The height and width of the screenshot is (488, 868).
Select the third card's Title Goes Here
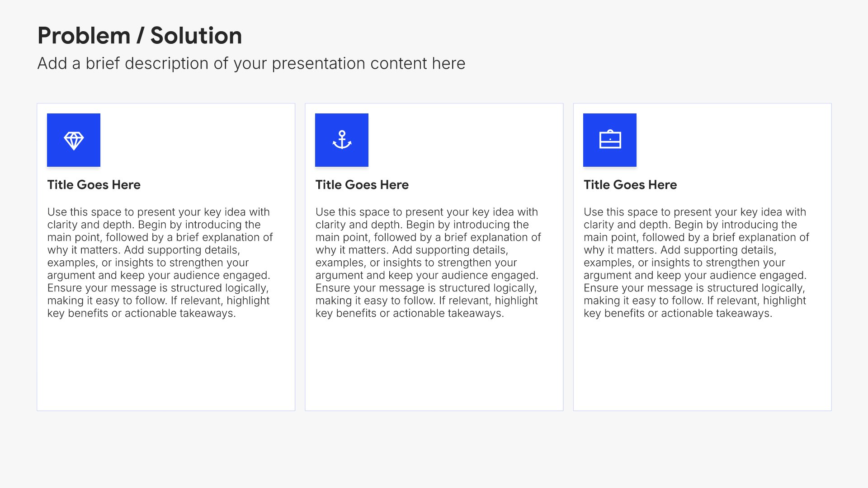tap(630, 185)
